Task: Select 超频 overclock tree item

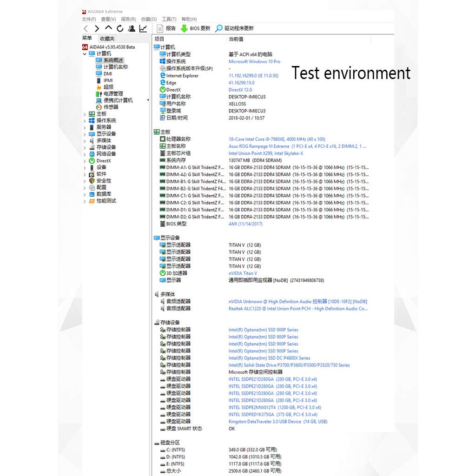Action: click(x=108, y=87)
